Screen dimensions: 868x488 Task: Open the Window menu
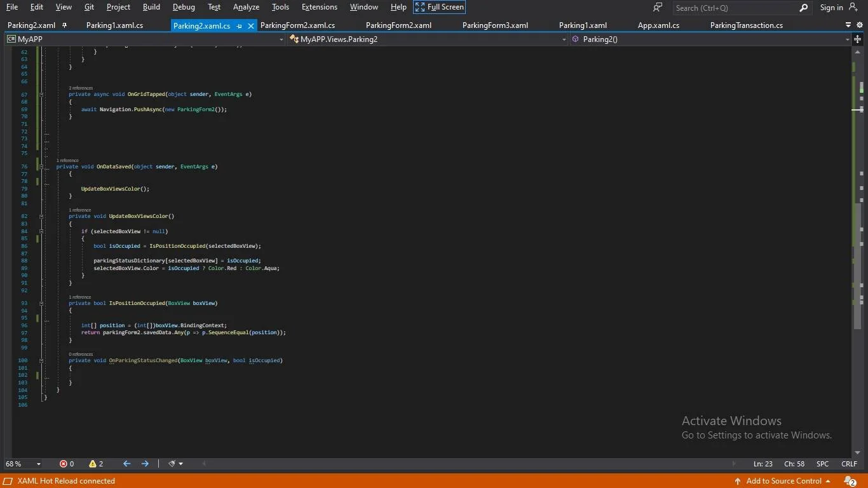click(364, 7)
